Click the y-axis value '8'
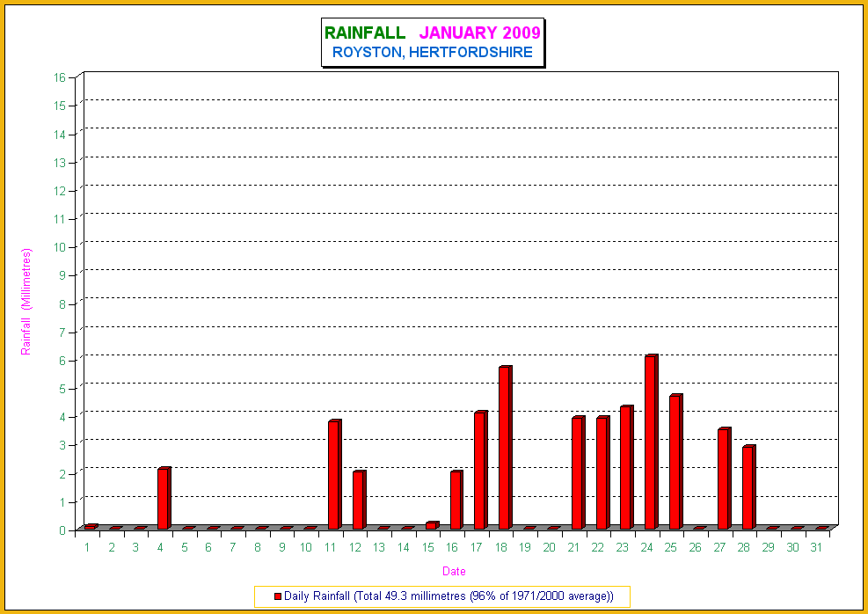This screenshot has height=614, width=868. (x=62, y=304)
